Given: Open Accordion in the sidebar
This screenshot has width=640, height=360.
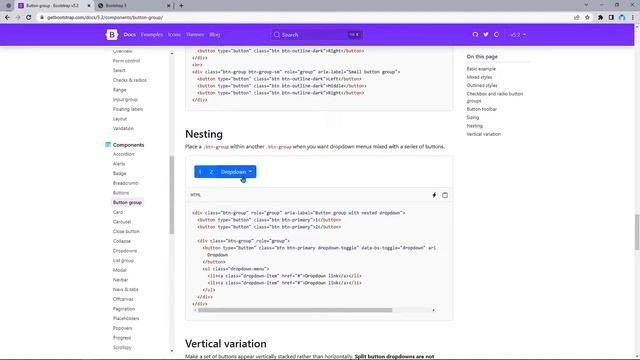Looking at the screenshot, I should pos(124,154).
